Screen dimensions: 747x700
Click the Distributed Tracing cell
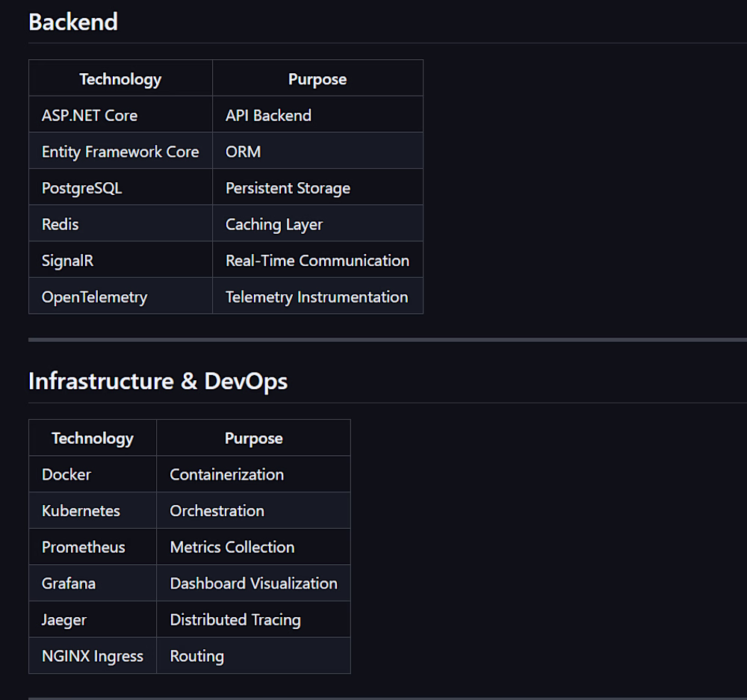[253, 619]
